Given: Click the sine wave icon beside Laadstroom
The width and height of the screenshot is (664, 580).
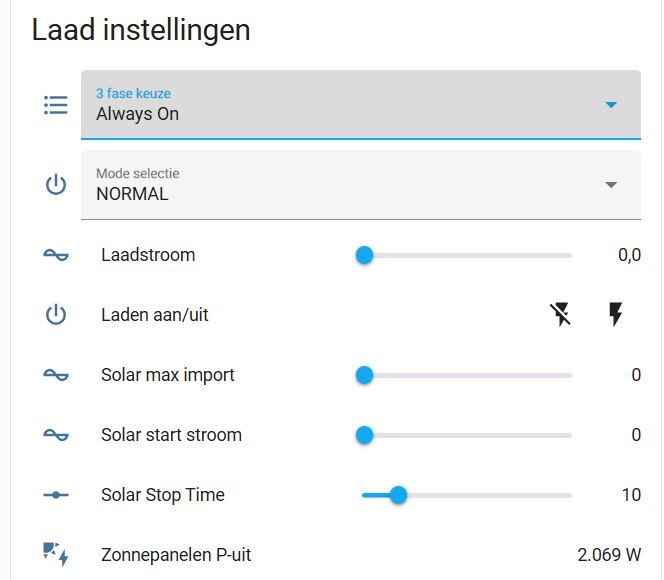Looking at the screenshot, I should click(x=56, y=255).
